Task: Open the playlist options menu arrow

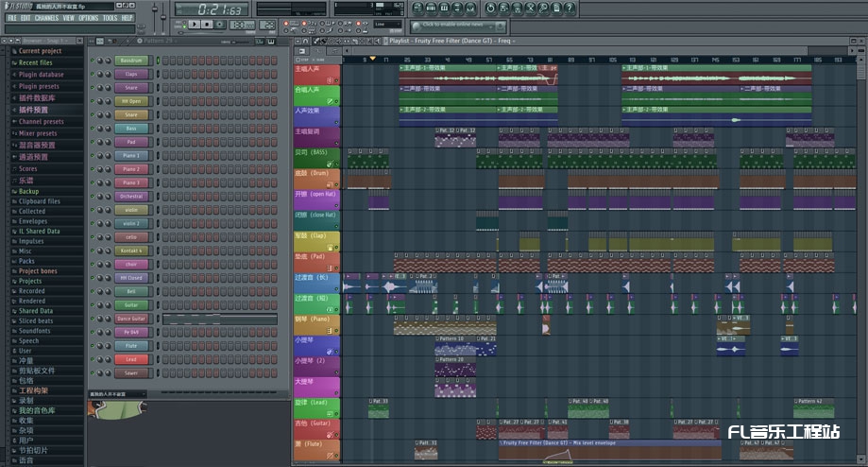Action: click(x=298, y=41)
